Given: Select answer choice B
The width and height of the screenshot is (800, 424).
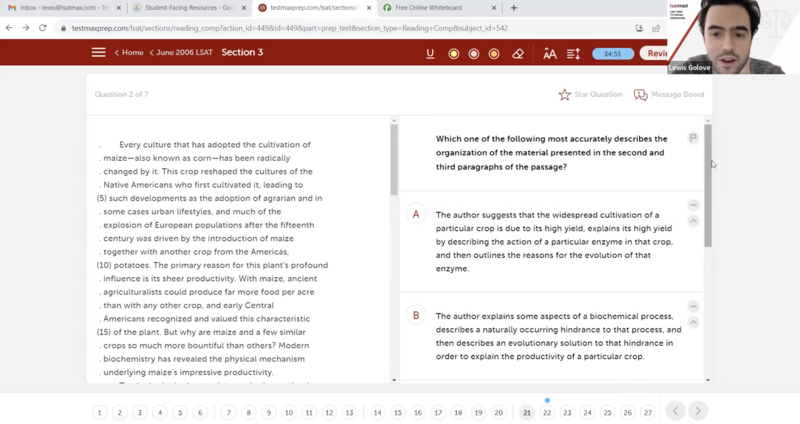Looking at the screenshot, I should pyautogui.click(x=416, y=315).
